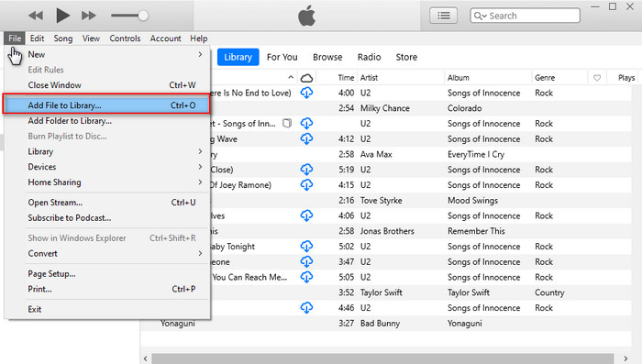Click the horizontal scrollbar track
The image size is (642, 364).
coord(382,358)
